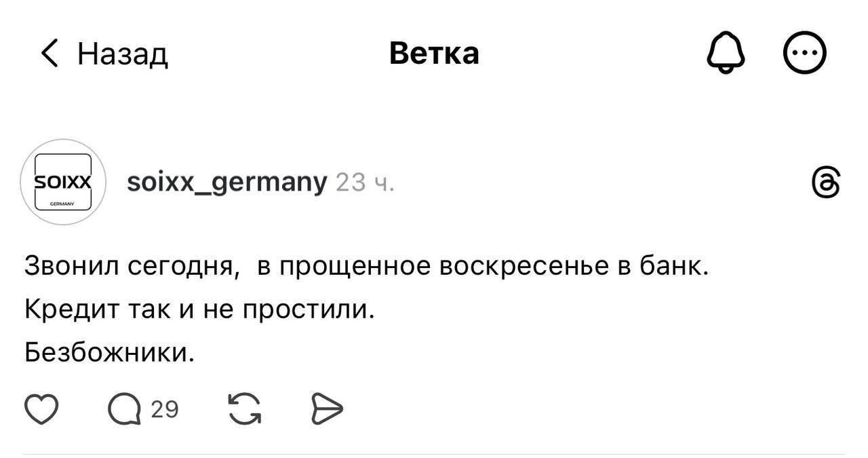Select the Ветка tab title
This screenshot has height=458, width=868.
point(433,52)
